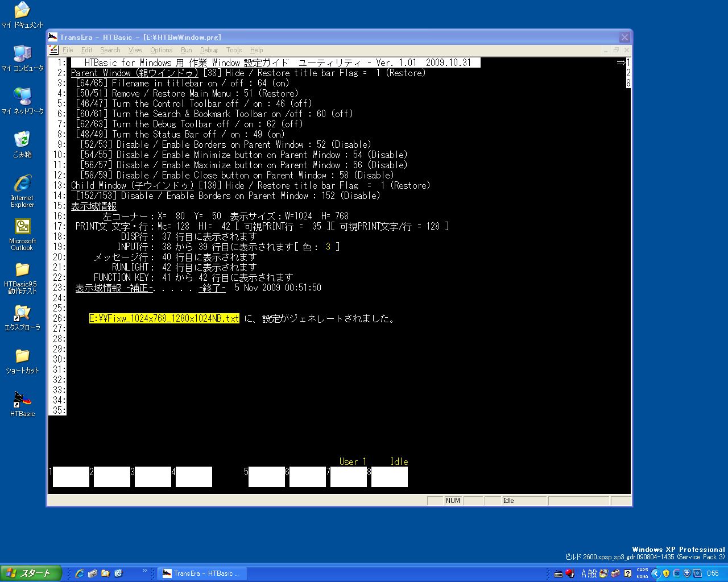Toggle the A input mode on language bar
This screenshot has width=728, height=582.
point(584,573)
